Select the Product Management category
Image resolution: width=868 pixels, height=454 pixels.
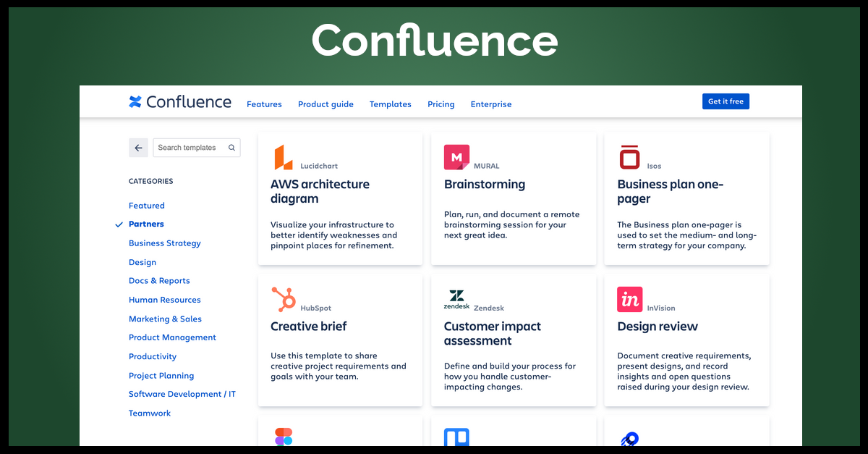(172, 337)
